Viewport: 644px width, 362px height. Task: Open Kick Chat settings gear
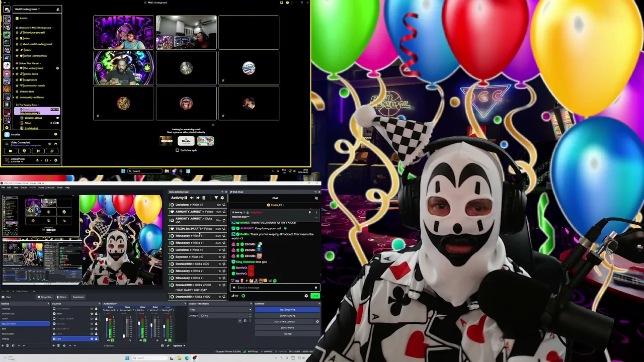(306, 296)
